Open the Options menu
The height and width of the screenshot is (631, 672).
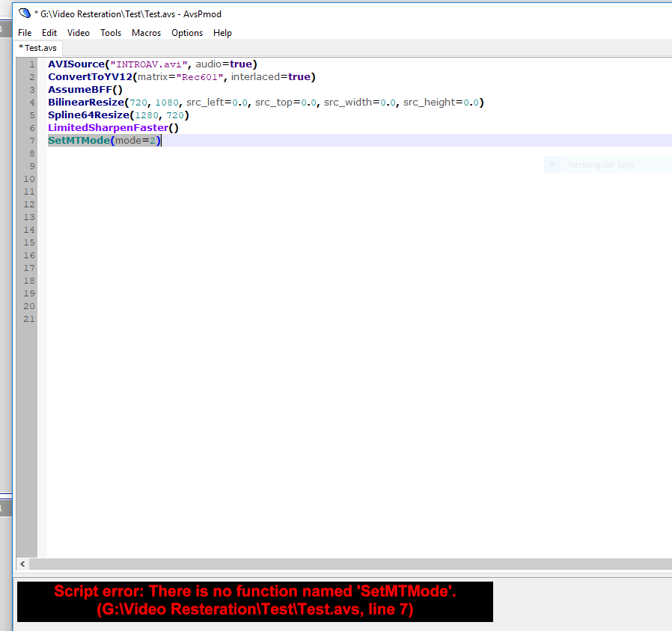tap(187, 33)
